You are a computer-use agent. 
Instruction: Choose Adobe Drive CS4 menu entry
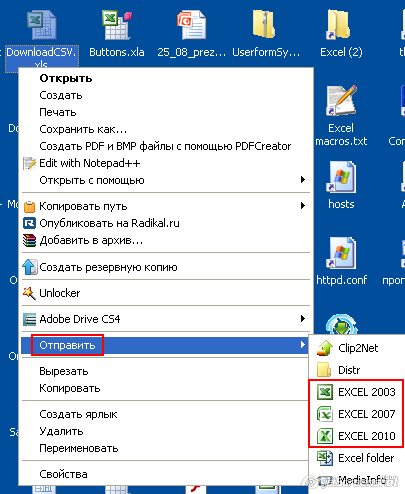click(166, 319)
